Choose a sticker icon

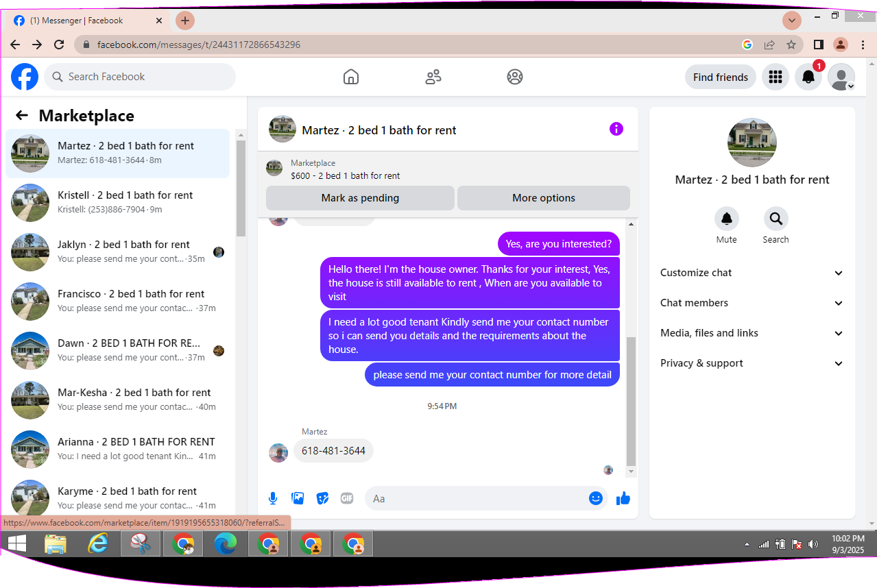click(x=322, y=498)
